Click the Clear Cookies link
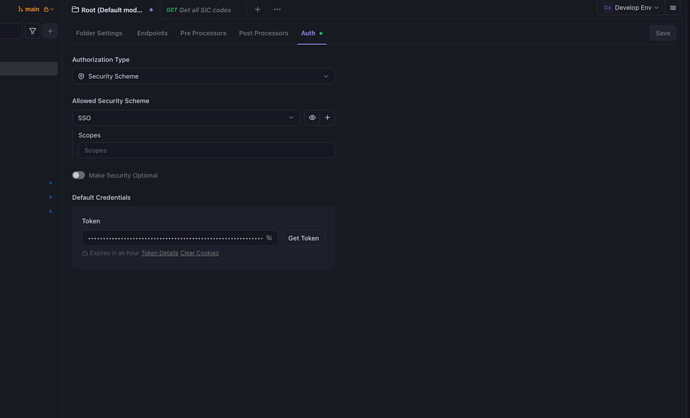Screen dimensions: 690x418 click(199, 253)
